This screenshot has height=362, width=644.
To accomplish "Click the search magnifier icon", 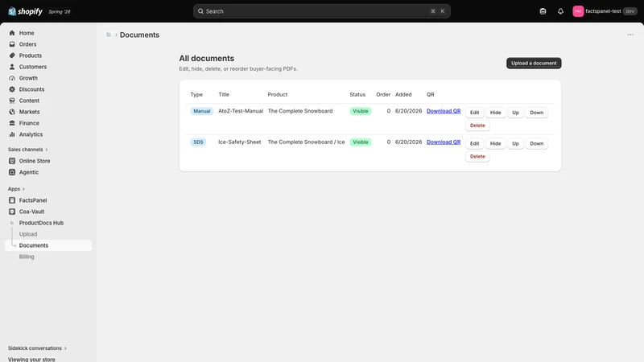I will [200, 11].
